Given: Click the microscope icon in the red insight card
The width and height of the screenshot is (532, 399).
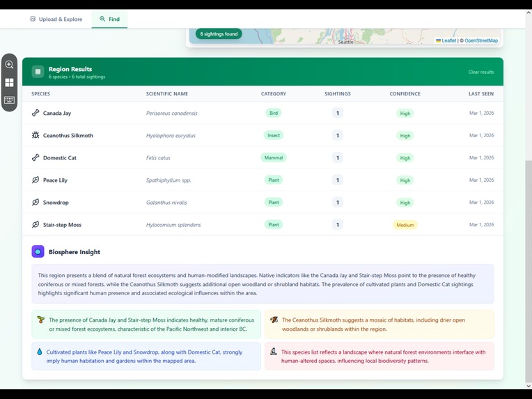Looking at the screenshot, I should point(274,352).
